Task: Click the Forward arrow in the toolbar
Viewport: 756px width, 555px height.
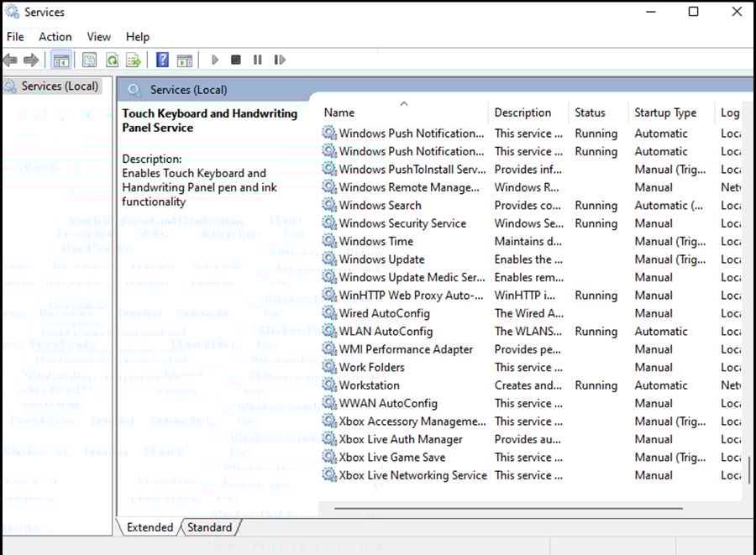Action: point(31,60)
